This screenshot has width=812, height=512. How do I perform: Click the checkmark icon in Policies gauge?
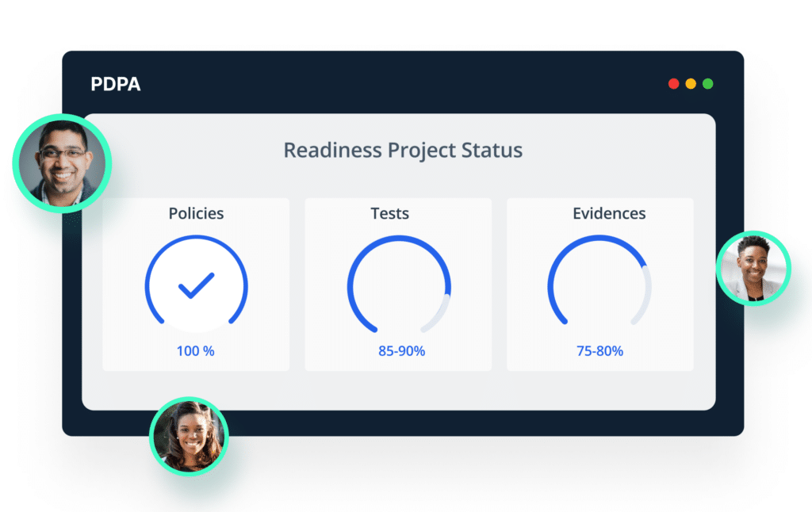pos(197,285)
